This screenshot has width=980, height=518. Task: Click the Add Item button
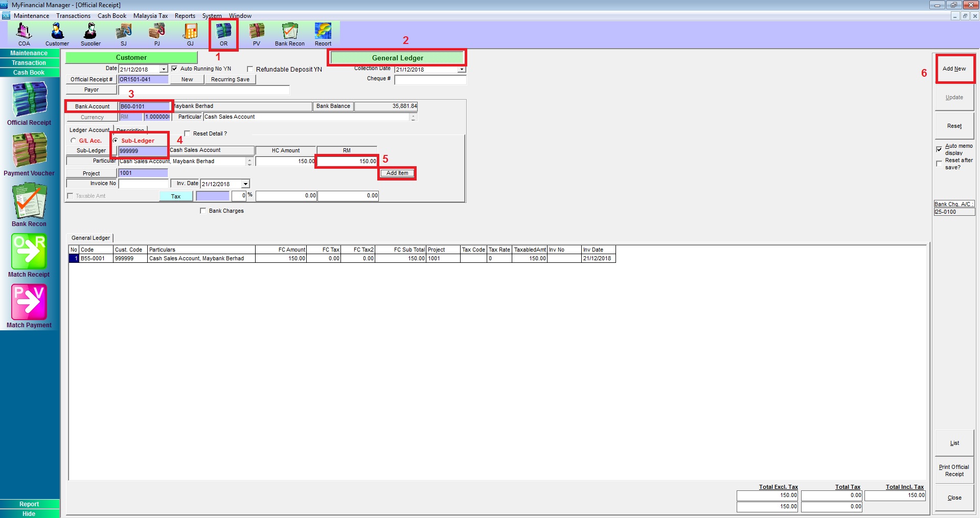click(x=397, y=173)
